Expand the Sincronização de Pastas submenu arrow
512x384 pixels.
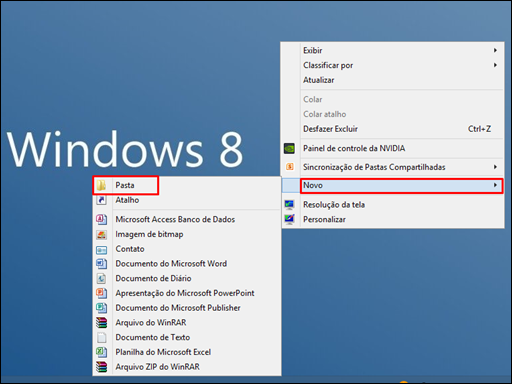tap(495, 167)
